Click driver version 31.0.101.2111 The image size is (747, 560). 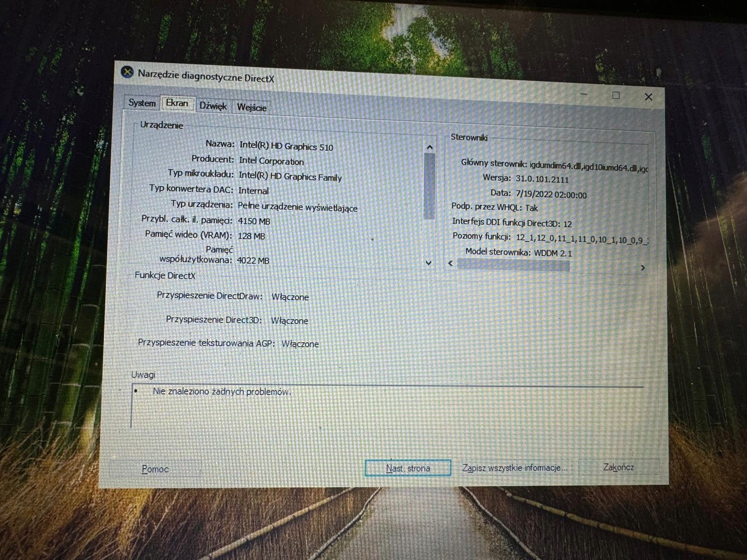[542, 179]
